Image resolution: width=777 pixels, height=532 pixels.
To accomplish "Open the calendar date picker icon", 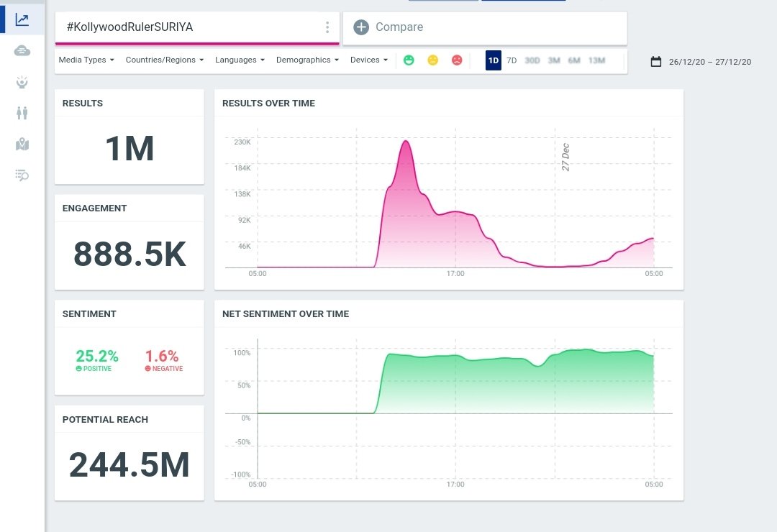I will coord(655,61).
